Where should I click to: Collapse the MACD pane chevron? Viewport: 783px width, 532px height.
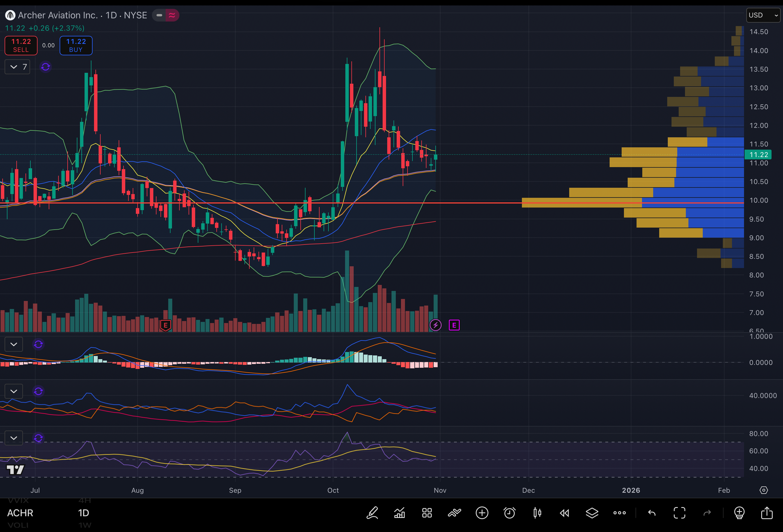pyautogui.click(x=14, y=344)
